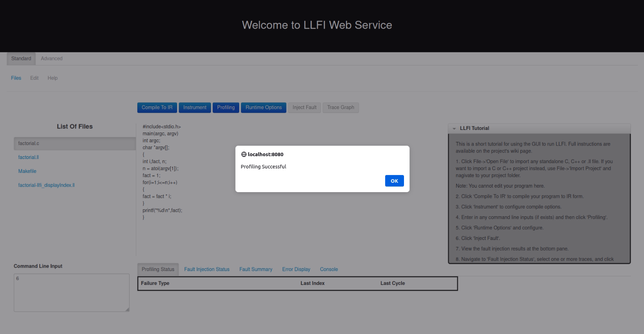The height and width of the screenshot is (334, 644).
Task: Click the globe icon beside localhost:8080
Action: (x=244, y=155)
